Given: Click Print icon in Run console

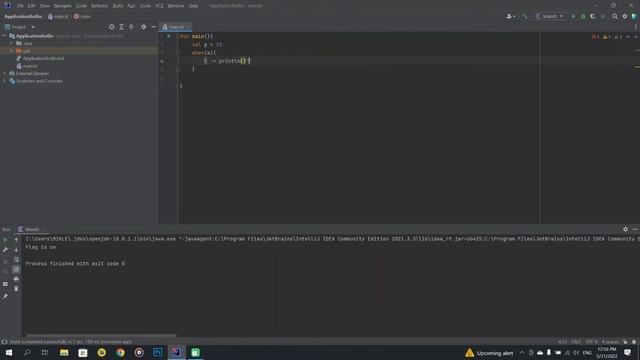Looking at the screenshot, I should point(16,279).
